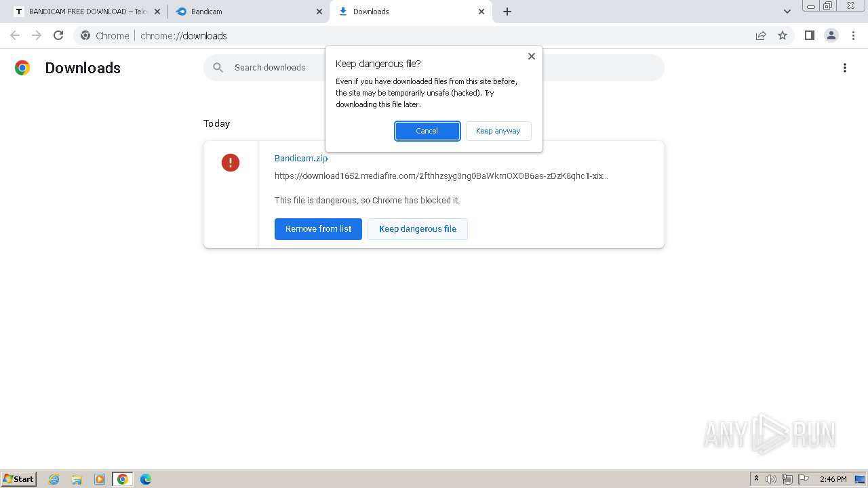
Task: Click the Action Center flag icon
Action: pyautogui.click(x=804, y=479)
